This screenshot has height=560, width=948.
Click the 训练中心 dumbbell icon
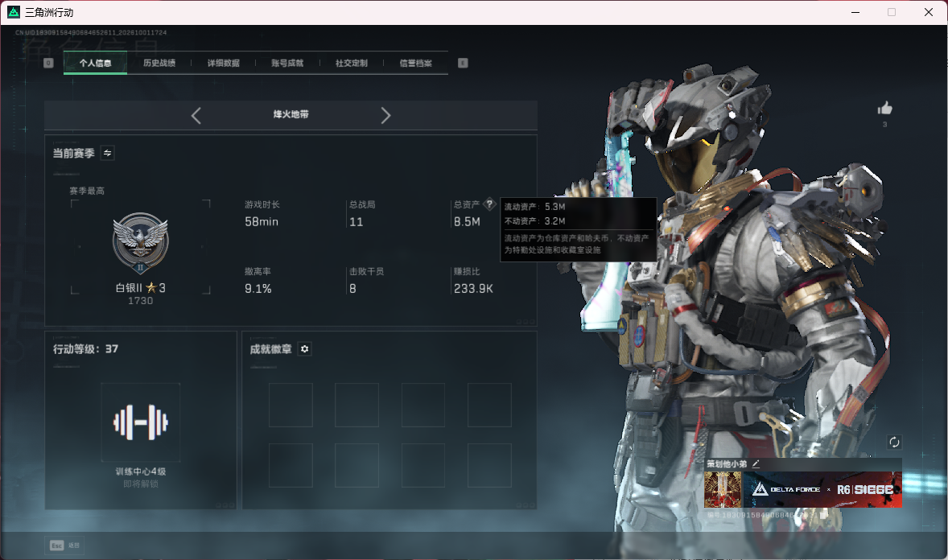click(x=140, y=422)
